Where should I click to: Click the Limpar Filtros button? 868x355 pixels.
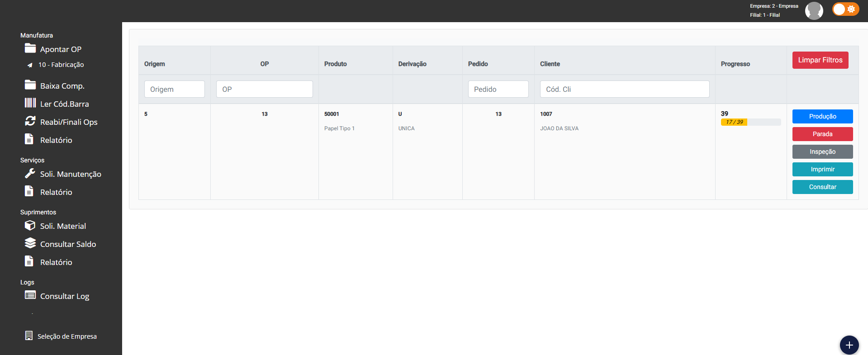coord(820,60)
